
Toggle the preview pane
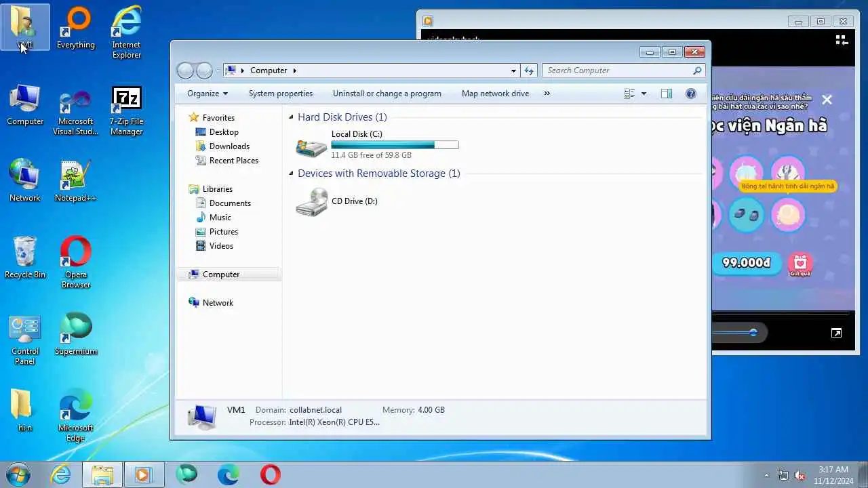pos(667,94)
